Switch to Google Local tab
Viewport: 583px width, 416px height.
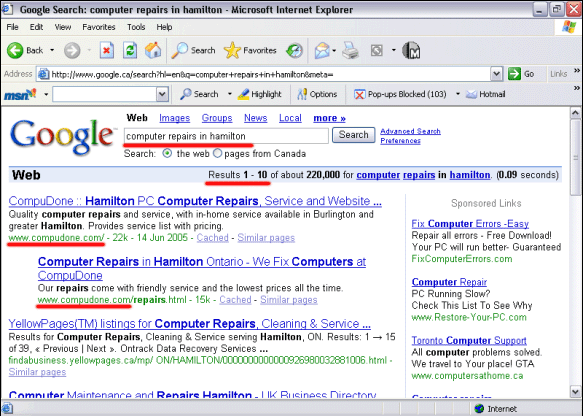pyautogui.click(x=290, y=118)
